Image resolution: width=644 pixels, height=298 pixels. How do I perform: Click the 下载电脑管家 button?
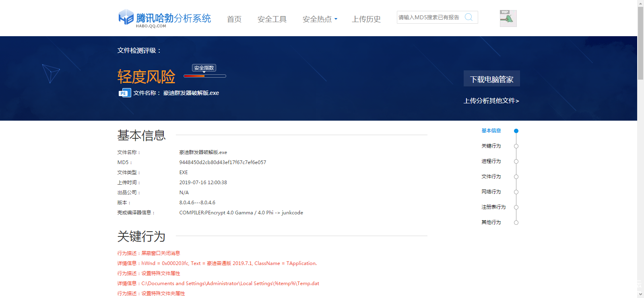pyautogui.click(x=491, y=79)
